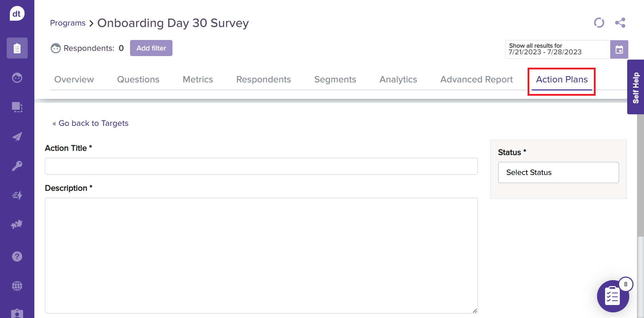
Task: Expand the Select Status dropdown
Action: click(558, 172)
